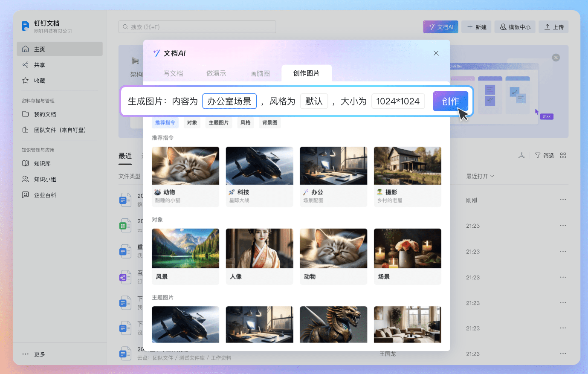The height and width of the screenshot is (374, 588).
Task: Open 模板中心 template center
Action: (515, 27)
